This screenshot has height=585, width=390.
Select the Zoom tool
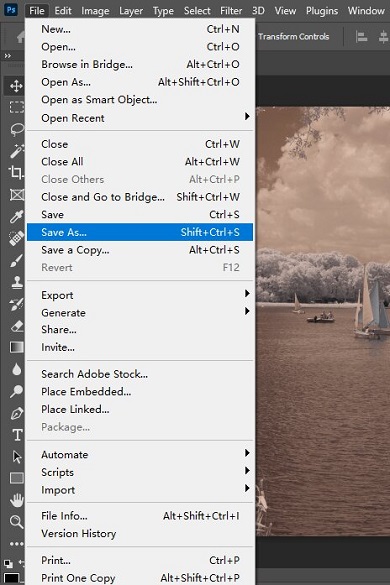tap(16, 522)
